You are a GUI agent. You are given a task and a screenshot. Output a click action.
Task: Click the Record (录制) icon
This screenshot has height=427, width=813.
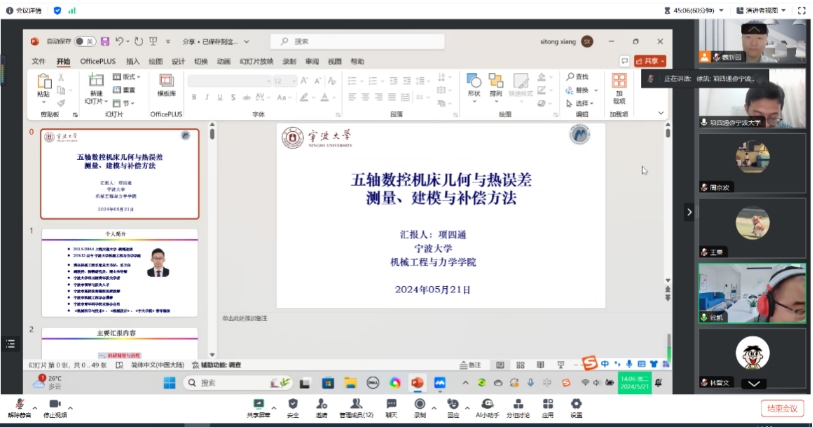419,405
